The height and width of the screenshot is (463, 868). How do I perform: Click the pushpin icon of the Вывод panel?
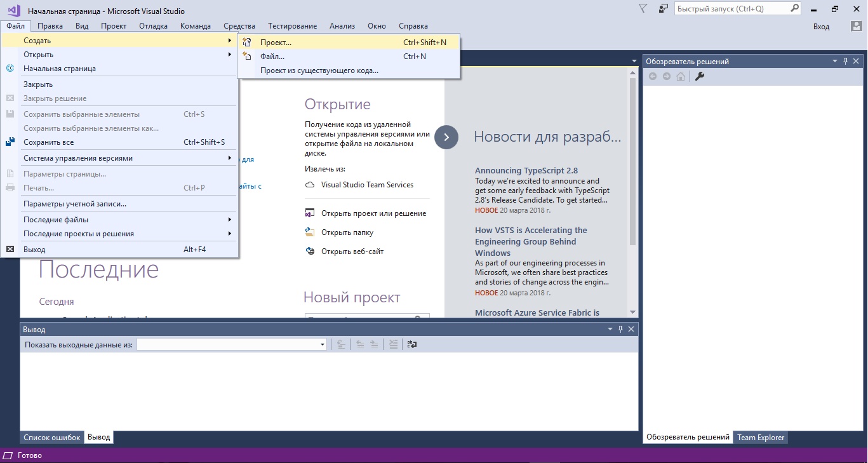tap(620, 330)
